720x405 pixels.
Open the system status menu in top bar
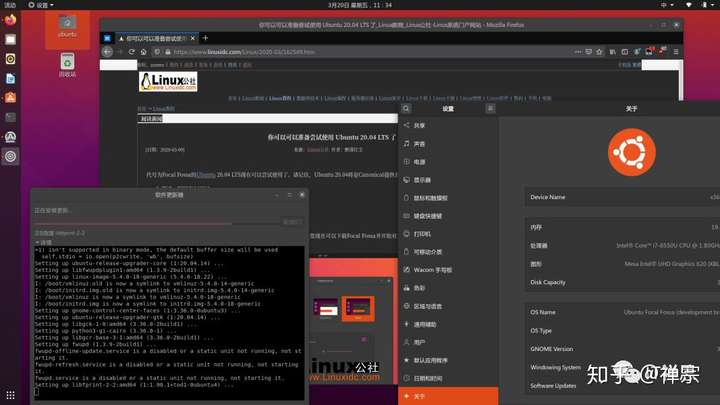click(x=700, y=5)
